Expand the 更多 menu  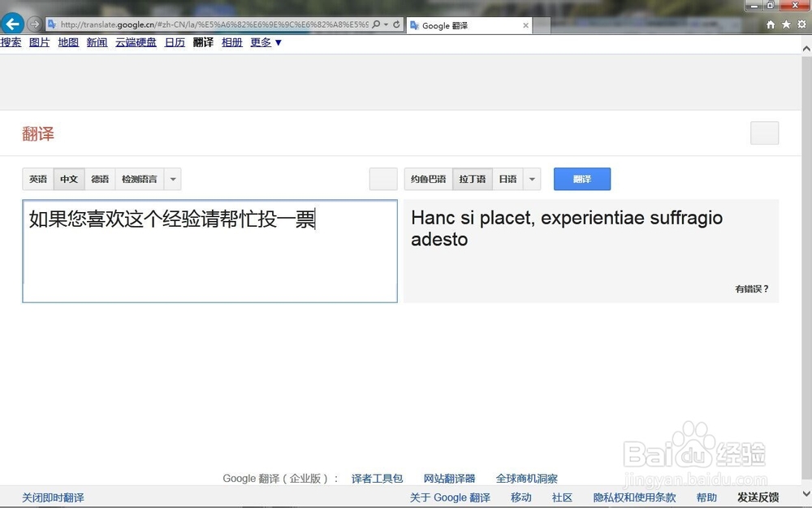point(266,42)
